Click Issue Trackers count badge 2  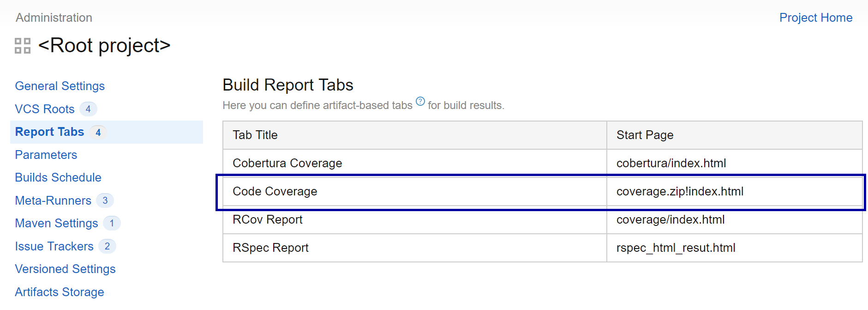pos(107,246)
